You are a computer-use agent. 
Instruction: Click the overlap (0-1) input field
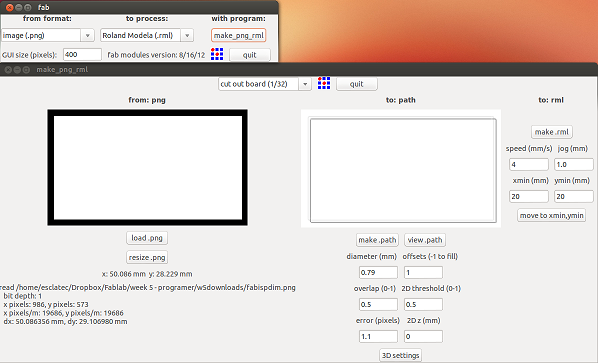tap(378, 304)
